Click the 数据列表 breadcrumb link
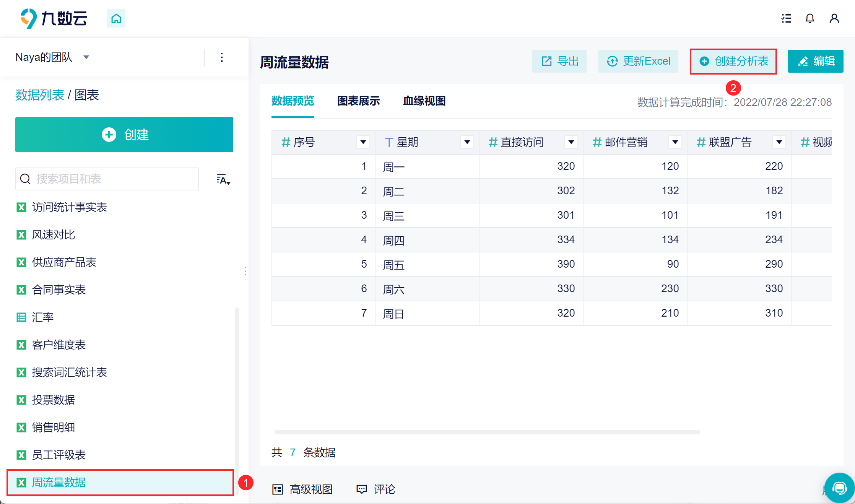 point(40,95)
